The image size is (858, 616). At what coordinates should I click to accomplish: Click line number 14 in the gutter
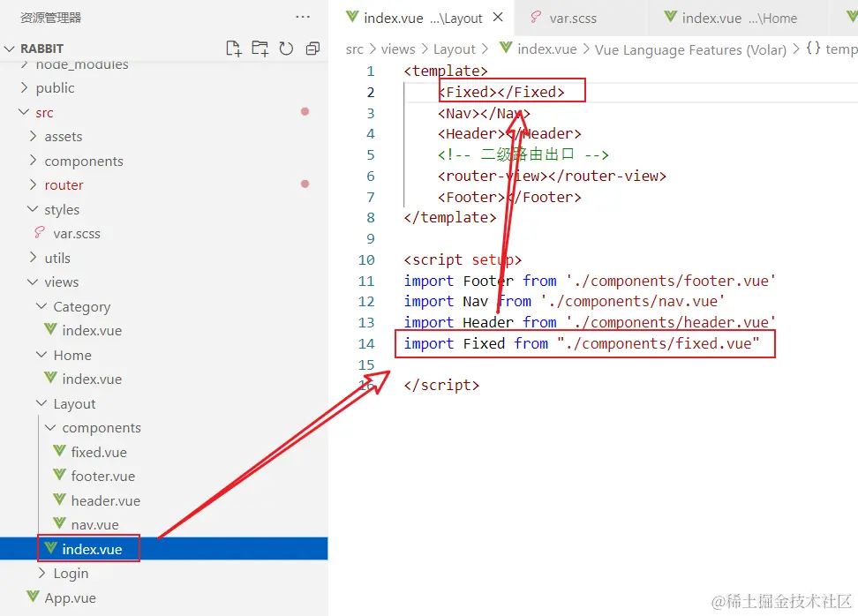366,343
